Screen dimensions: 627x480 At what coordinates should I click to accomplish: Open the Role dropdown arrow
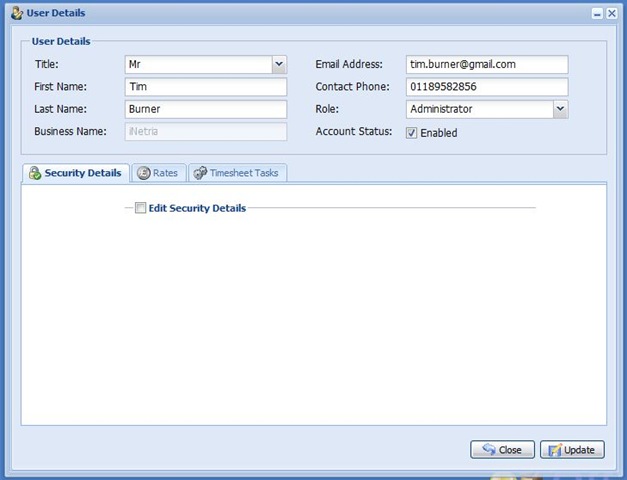coord(560,109)
